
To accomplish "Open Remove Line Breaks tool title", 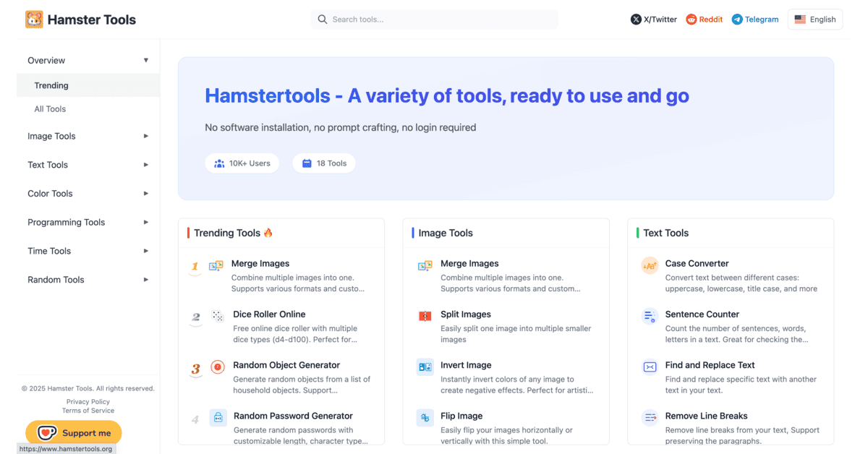I will (707, 416).
